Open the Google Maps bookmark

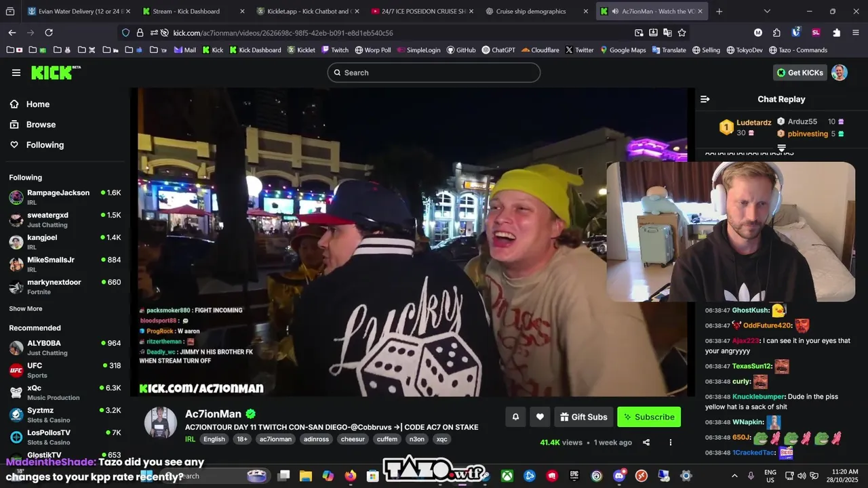(623, 50)
